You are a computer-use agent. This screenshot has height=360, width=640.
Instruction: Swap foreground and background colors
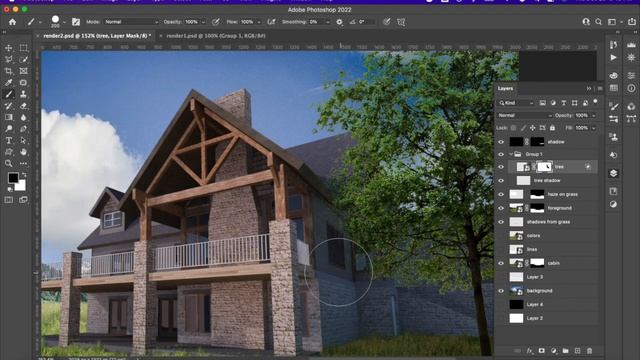tap(24, 175)
